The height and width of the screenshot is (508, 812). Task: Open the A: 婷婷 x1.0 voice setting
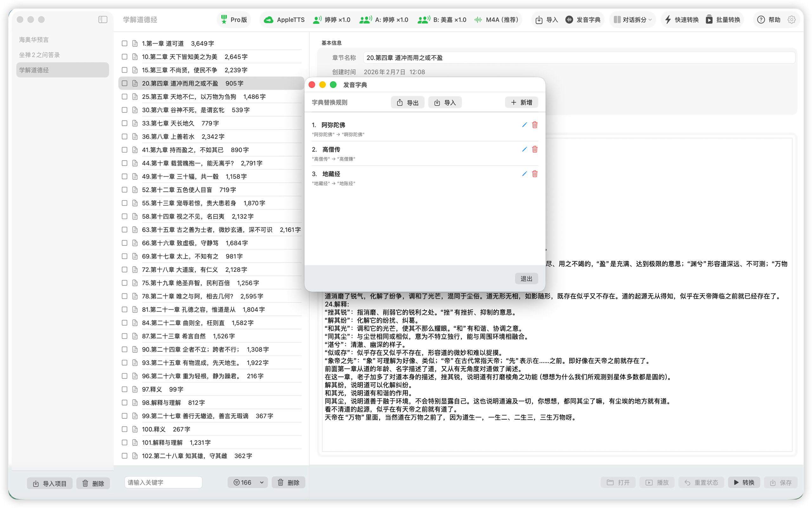pyautogui.click(x=383, y=19)
